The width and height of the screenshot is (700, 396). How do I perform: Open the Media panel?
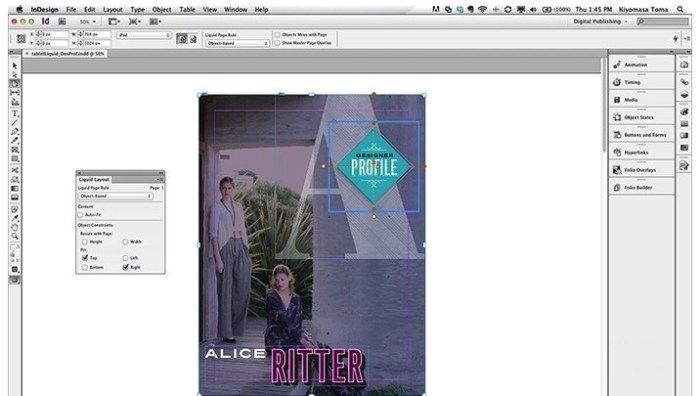coord(641,100)
